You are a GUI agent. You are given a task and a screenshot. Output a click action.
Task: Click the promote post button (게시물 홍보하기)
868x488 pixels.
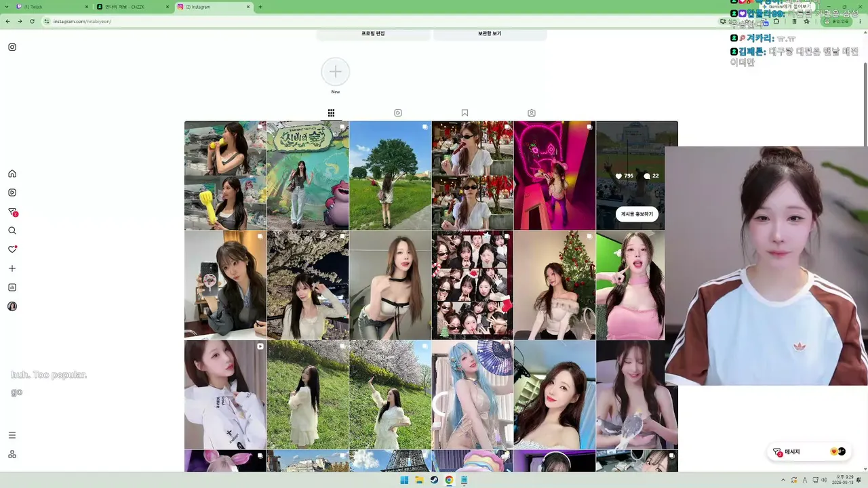(x=637, y=214)
